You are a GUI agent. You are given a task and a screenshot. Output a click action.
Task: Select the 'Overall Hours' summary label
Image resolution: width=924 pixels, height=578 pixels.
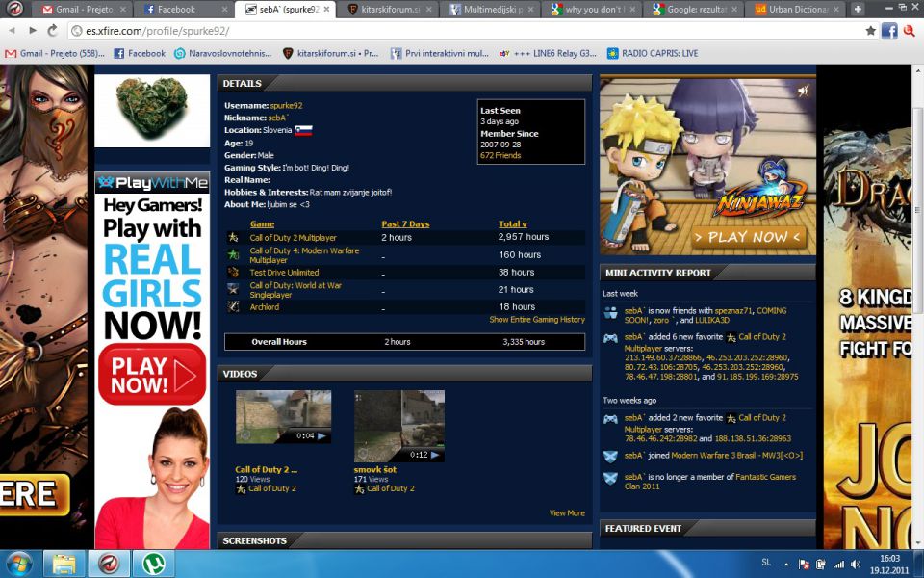[x=279, y=341]
